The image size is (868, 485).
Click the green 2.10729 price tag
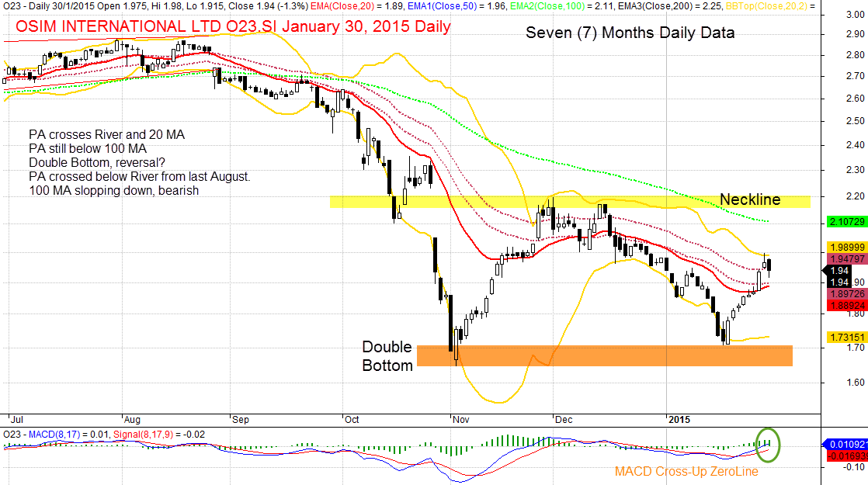click(846, 222)
